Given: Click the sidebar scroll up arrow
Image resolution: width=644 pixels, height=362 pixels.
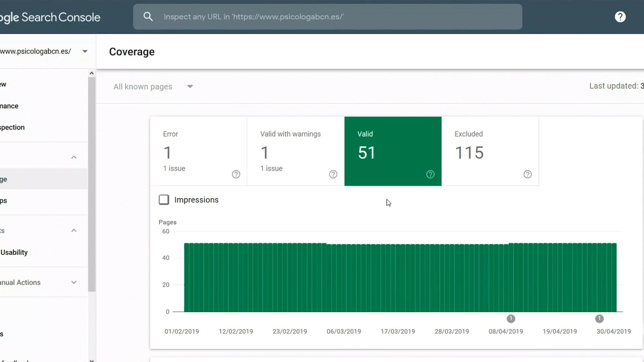Looking at the screenshot, I should point(92,73).
